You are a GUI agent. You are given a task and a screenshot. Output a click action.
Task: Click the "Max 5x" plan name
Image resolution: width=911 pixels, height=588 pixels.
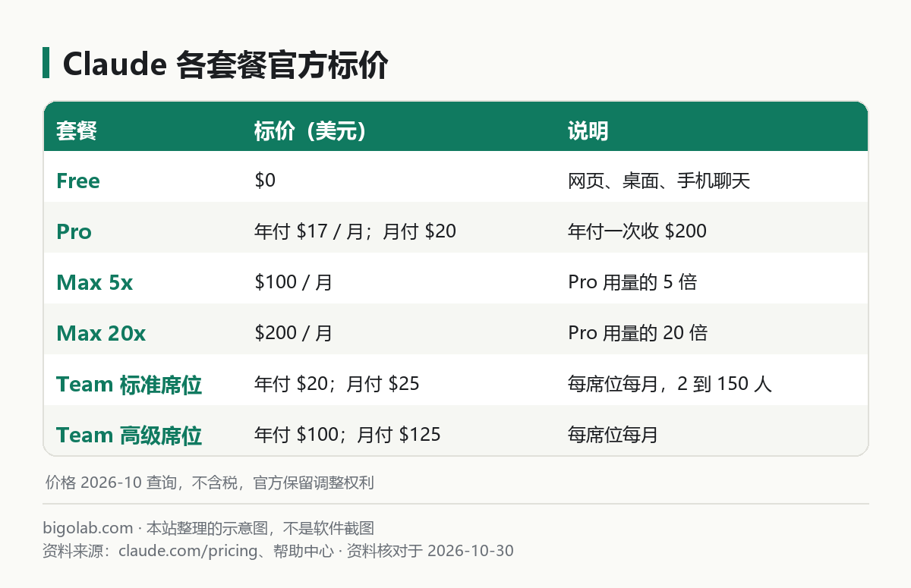coord(95,283)
